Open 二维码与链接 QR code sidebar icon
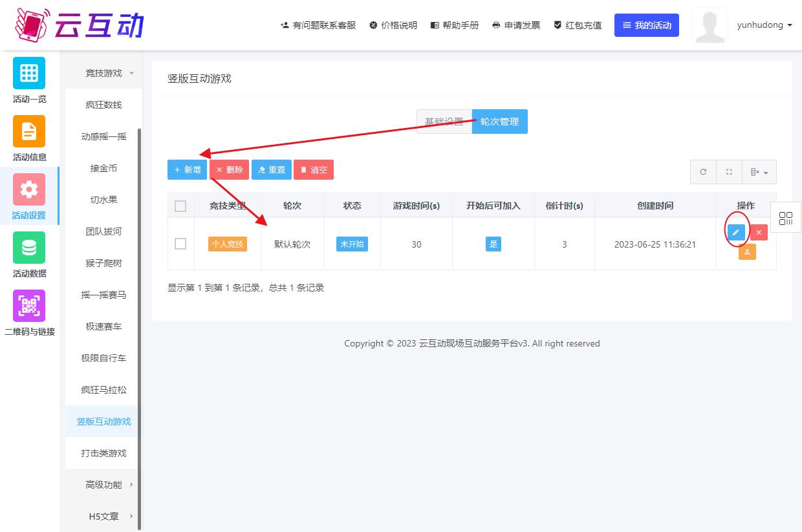Image resolution: width=802 pixels, height=532 pixels. tap(29, 306)
